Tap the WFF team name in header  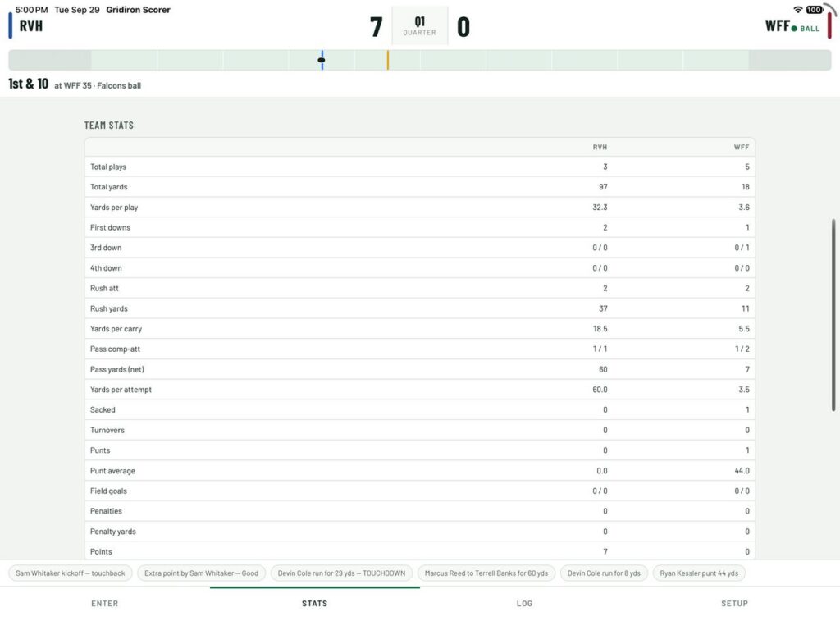[x=778, y=25]
